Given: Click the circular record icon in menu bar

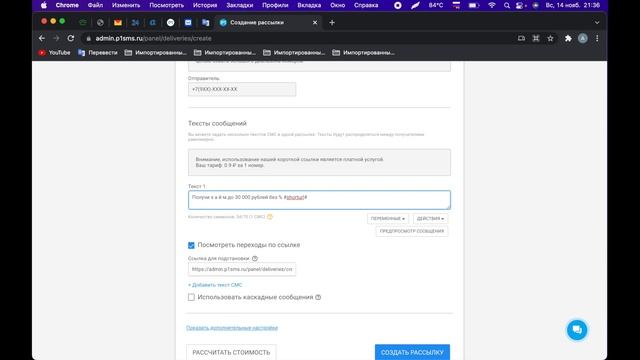Looking at the screenshot, I should 398,5.
